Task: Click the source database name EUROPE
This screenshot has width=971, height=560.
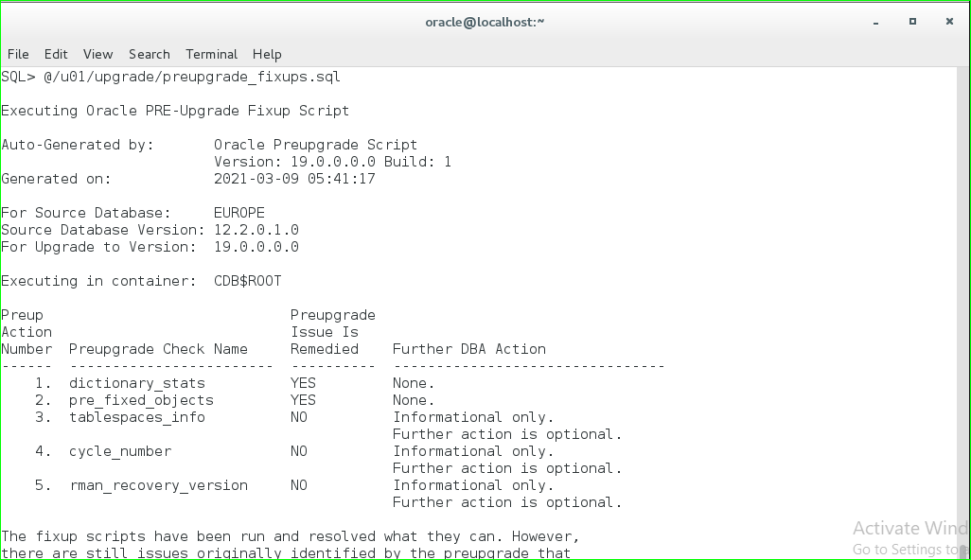Action: coord(238,213)
